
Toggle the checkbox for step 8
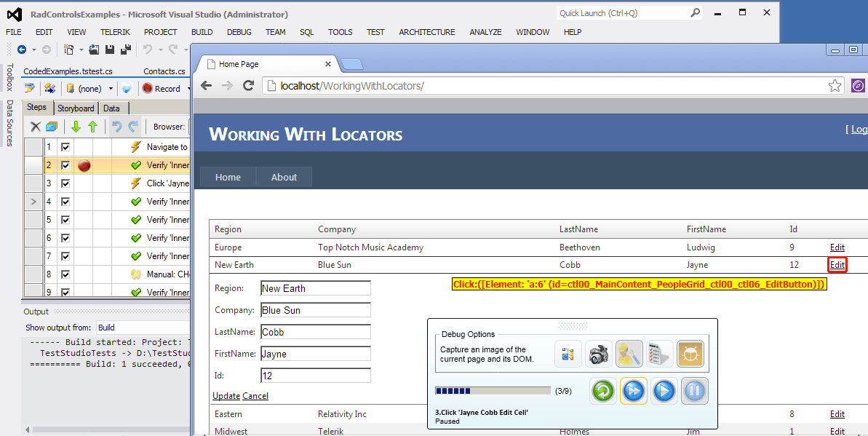pos(65,274)
